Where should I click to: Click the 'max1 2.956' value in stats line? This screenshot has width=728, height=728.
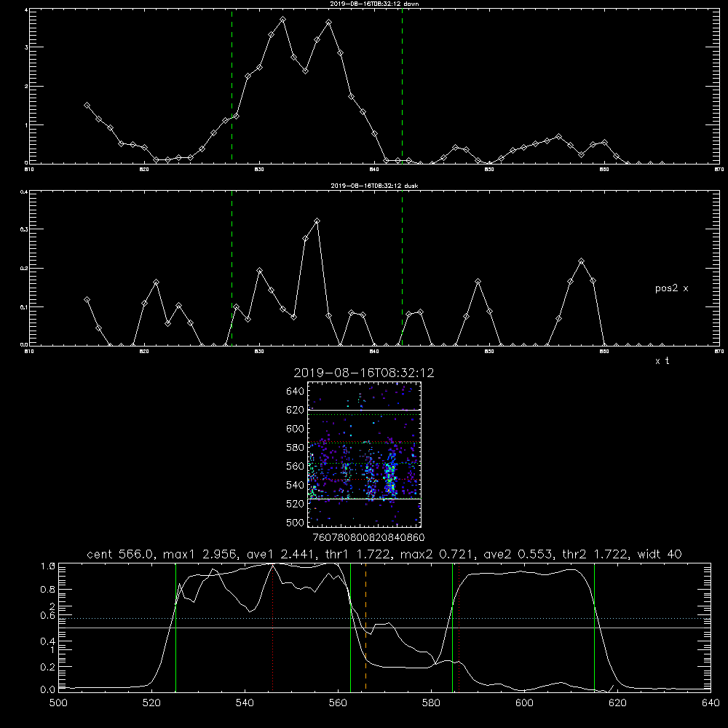[x=202, y=554]
